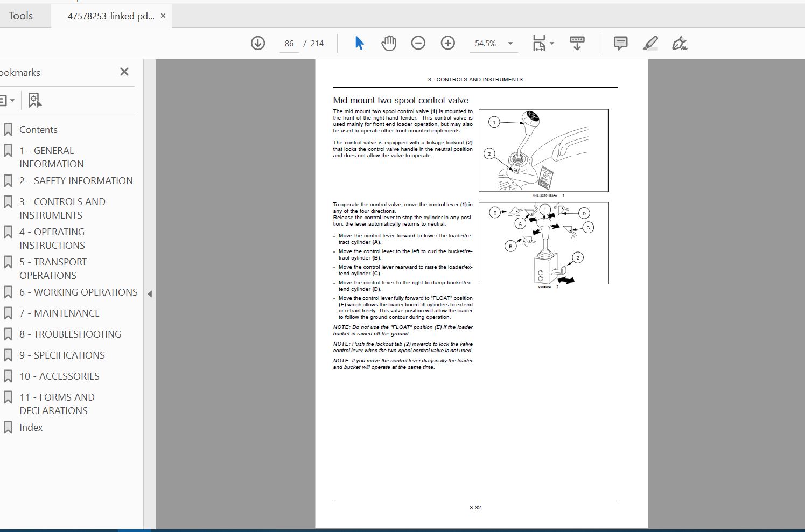Navigate to 8 - TROUBLESHOOTING bookmark
The width and height of the screenshot is (805, 532).
tap(70, 334)
